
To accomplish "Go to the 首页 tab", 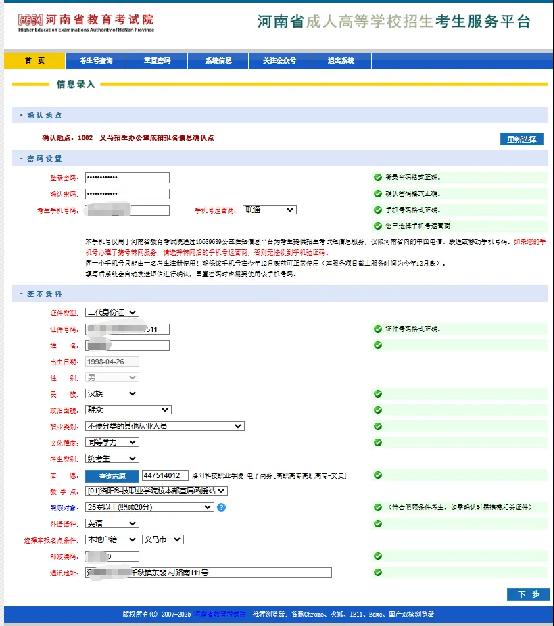I will (34, 61).
